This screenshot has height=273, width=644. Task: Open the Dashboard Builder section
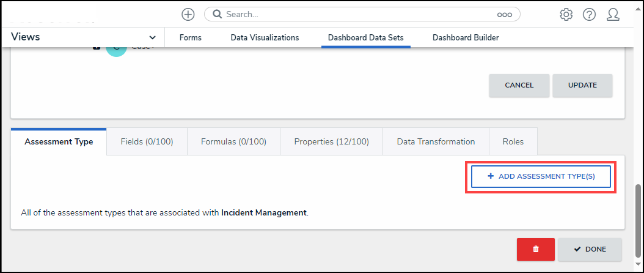pyautogui.click(x=466, y=37)
